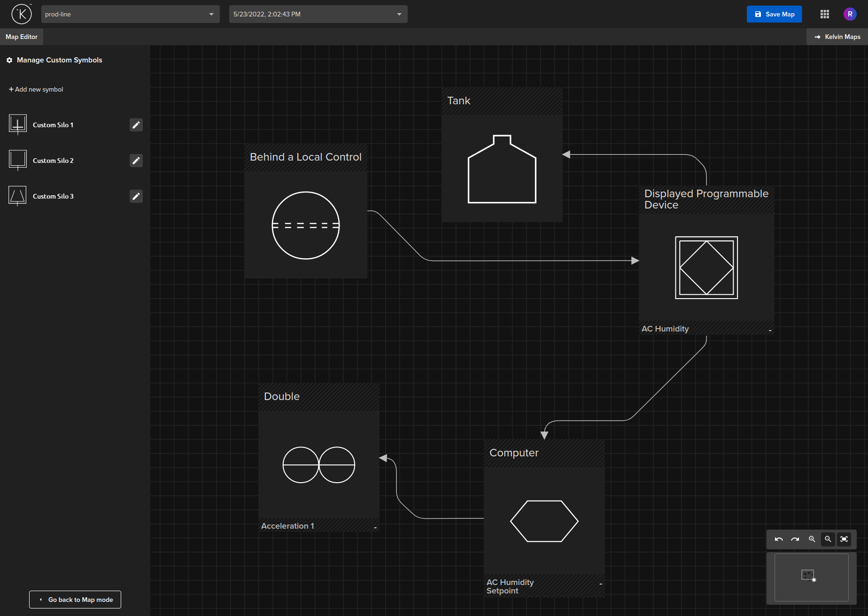
Task: Edit Custom Silo 2 with pencil icon
Action: point(136,161)
